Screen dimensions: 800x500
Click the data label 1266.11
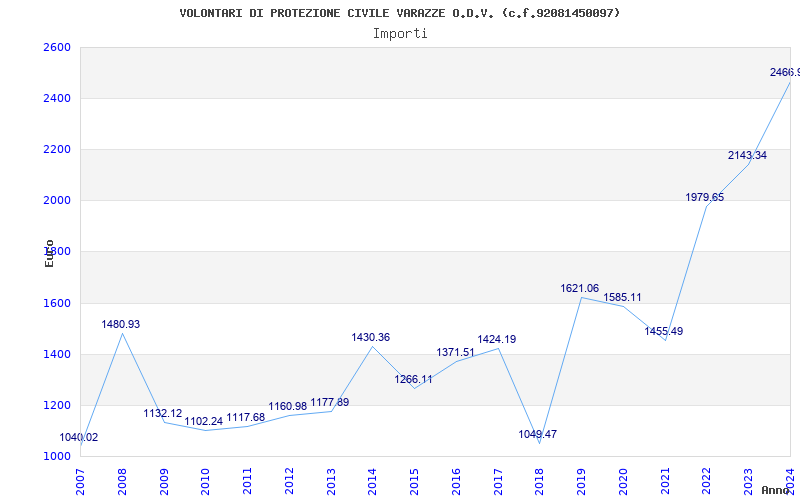coord(413,380)
